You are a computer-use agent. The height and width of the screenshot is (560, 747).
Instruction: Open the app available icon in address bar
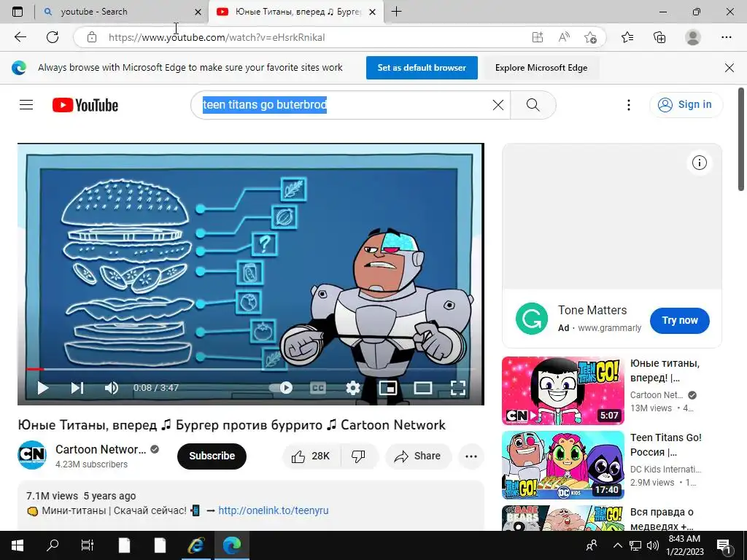[538, 37]
